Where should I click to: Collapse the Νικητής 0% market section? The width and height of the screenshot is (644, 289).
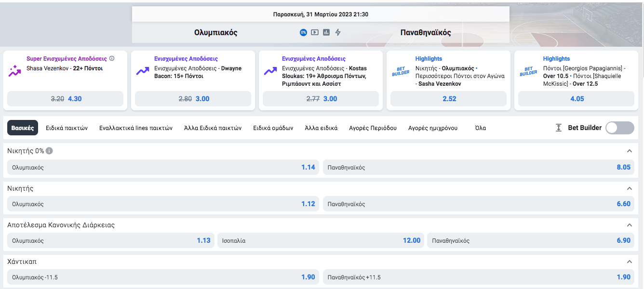(x=629, y=151)
